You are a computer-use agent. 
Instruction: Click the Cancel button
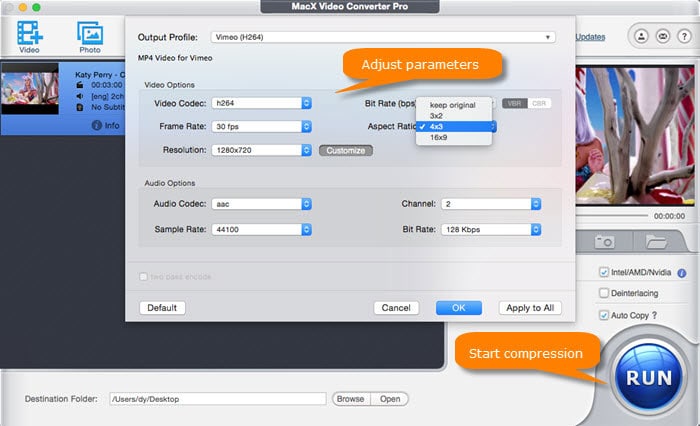pyautogui.click(x=396, y=308)
